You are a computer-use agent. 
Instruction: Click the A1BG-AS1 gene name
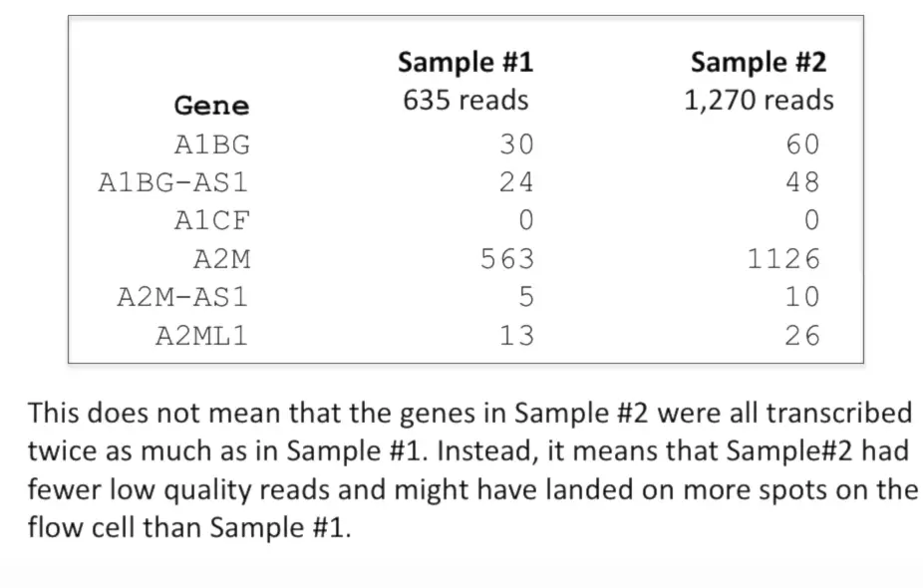[173, 182]
